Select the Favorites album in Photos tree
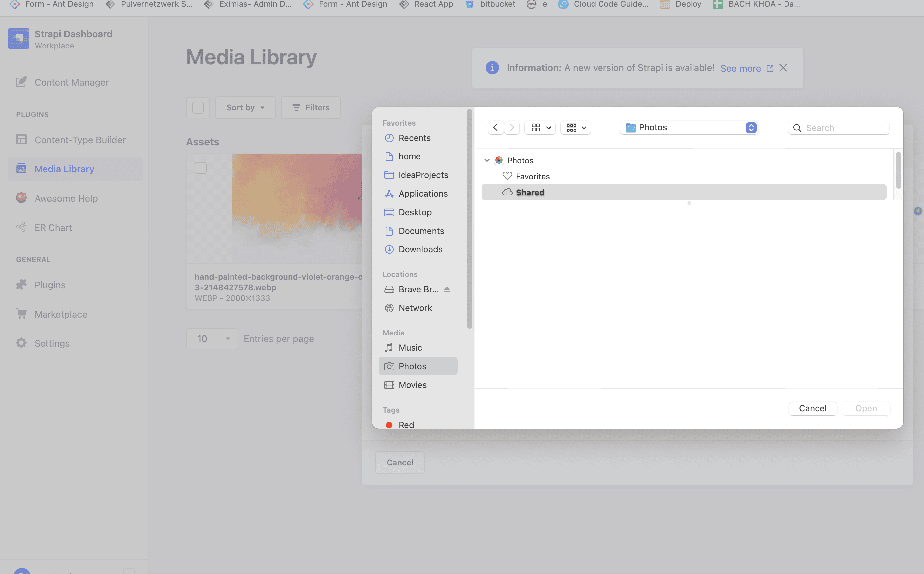This screenshot has height=574, width=924. coord(532,176)
